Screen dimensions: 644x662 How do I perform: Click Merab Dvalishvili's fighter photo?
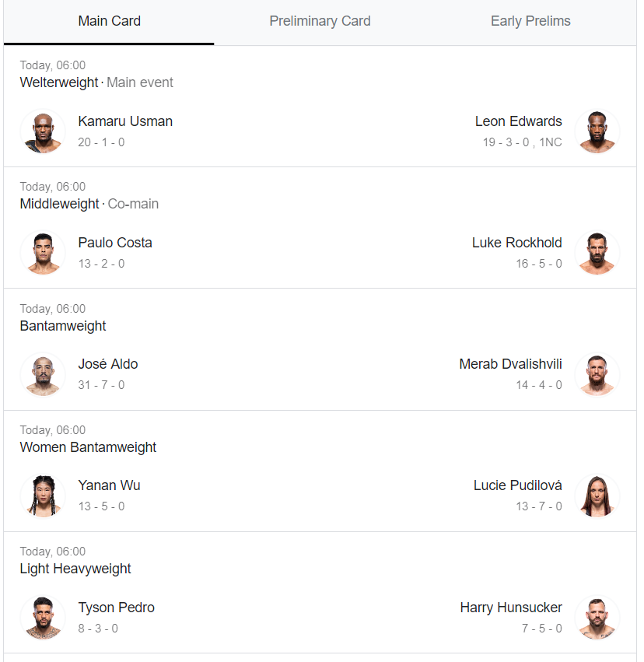click(x=597, y=374)
